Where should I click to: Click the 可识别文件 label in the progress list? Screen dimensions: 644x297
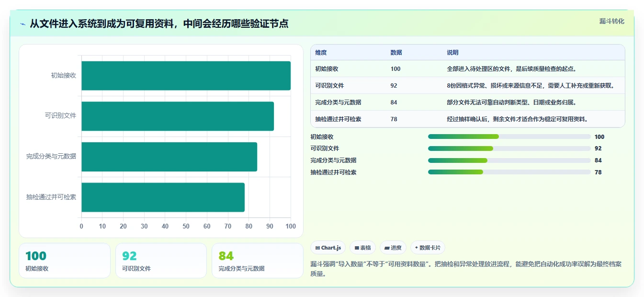(325, 148)
